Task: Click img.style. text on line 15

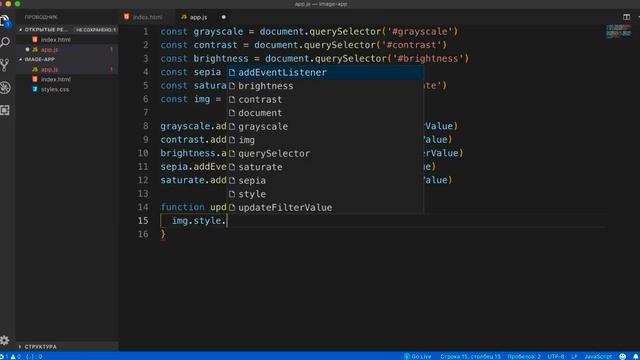Action: tap(199, 221)
